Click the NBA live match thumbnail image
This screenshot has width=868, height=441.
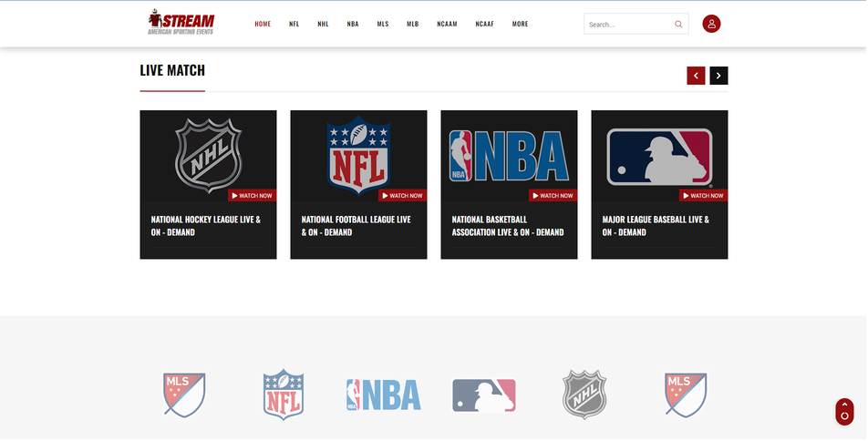coord(509,155)
